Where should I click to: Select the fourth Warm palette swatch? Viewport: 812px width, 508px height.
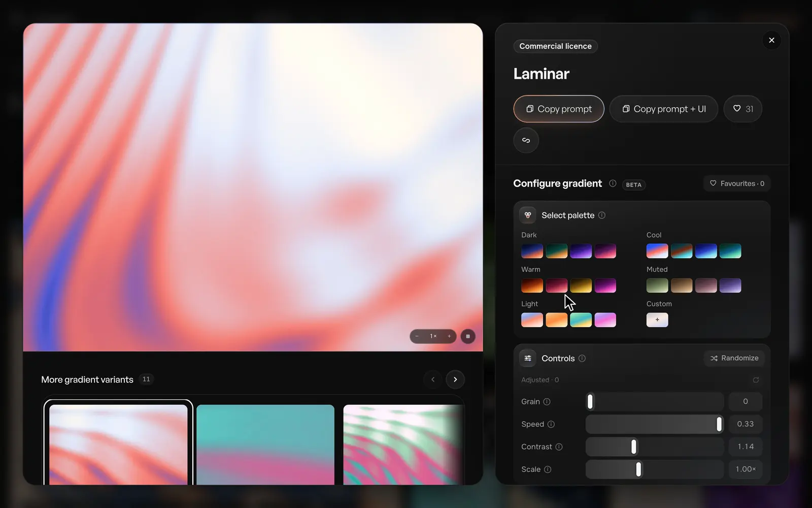pos(605,285)
